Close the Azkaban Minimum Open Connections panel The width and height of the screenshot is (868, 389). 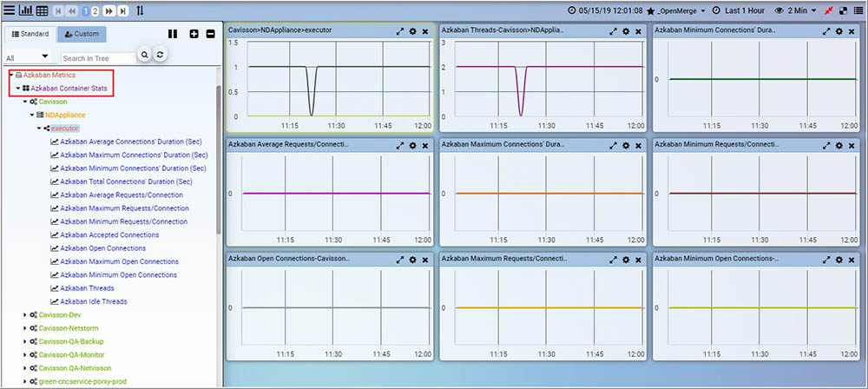852,260
